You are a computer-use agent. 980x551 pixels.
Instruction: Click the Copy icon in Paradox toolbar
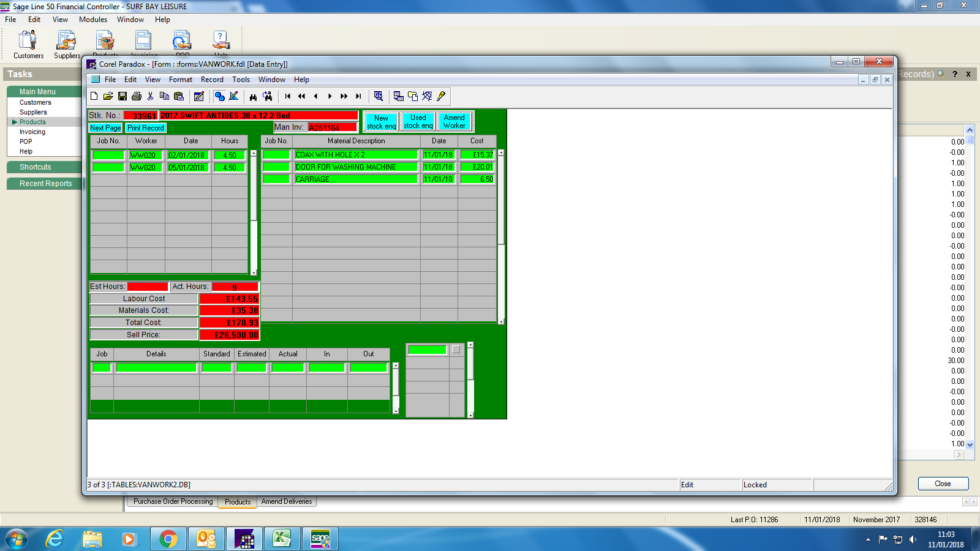coord(164,96)
